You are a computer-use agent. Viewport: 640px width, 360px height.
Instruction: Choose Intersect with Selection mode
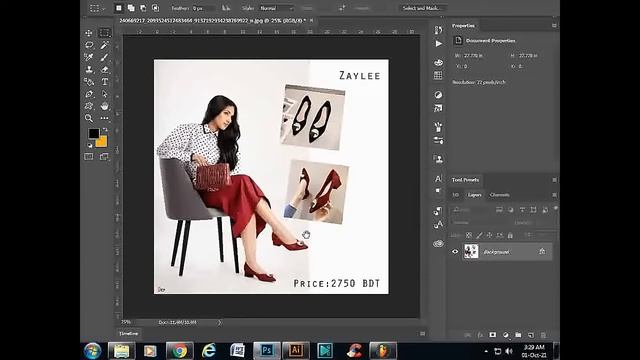(156, 8)
